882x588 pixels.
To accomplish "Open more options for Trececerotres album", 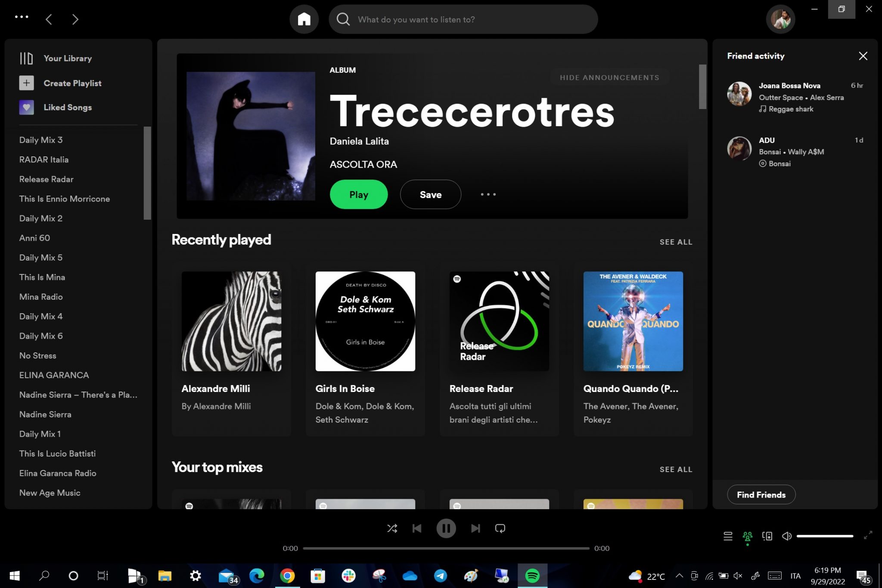I will click(x=488, y=194).
